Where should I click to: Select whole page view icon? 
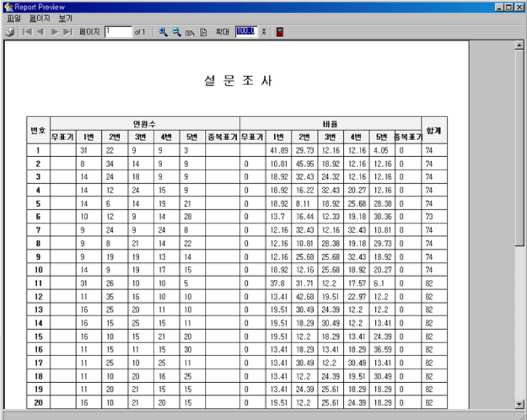click(203, 32)
